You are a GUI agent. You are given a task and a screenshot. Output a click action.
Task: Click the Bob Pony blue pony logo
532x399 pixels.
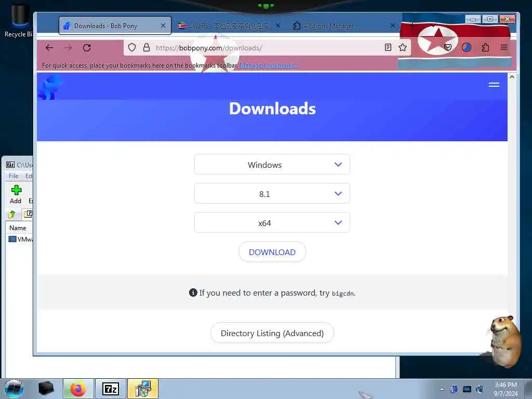coord(50,87)
